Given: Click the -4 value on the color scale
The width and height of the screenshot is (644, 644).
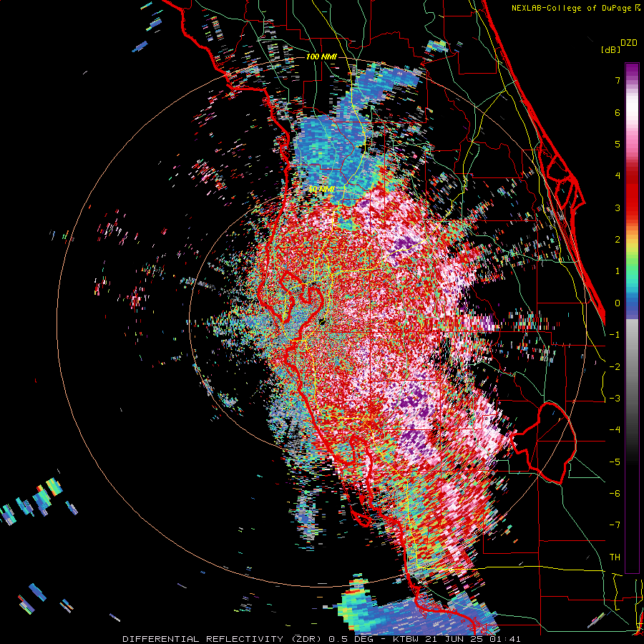Looking at the screenshot, I should pos(615,430).
